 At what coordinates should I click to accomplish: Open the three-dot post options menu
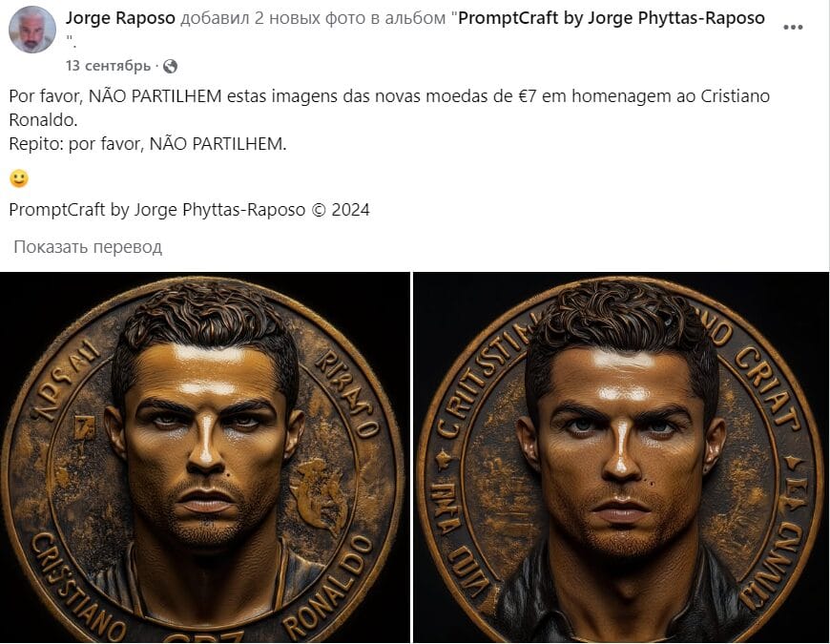(793, 27)
